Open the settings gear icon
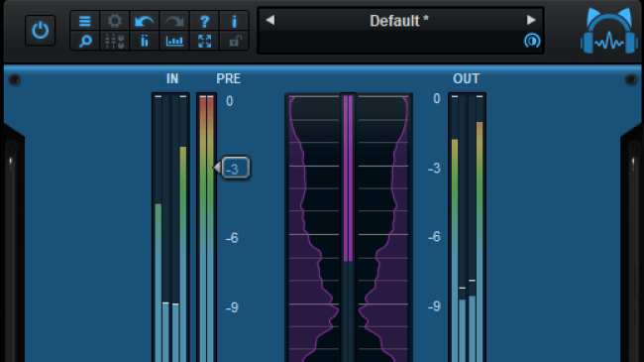 point(115,21)
